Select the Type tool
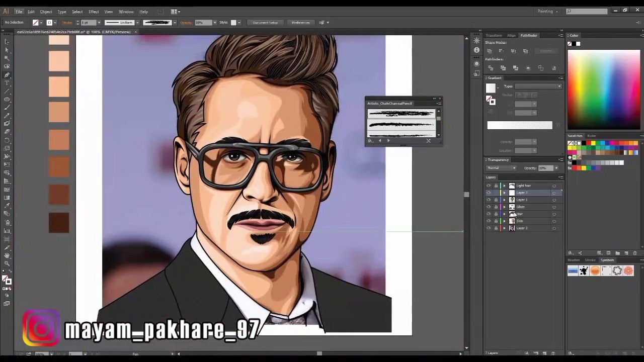The height and width of the screenshot is (362, 644). 7,83
